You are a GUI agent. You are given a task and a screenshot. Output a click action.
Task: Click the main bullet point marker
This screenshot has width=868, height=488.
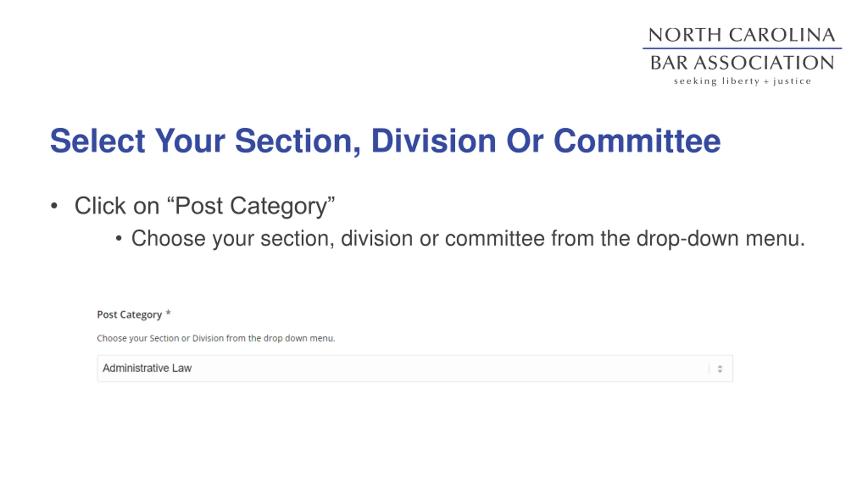pos(54,206)
